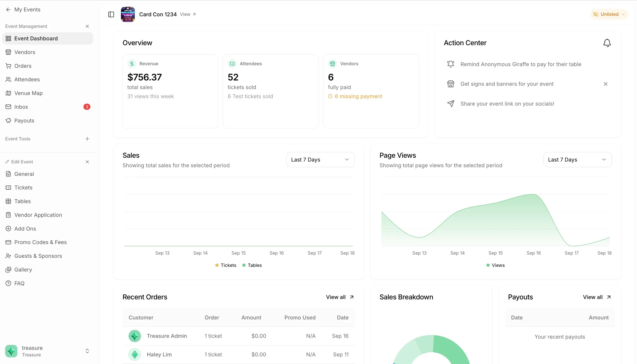Open the notification bell in Action Center
The width and height of the screenshot is (637, 364).
[x=607, y=43]
